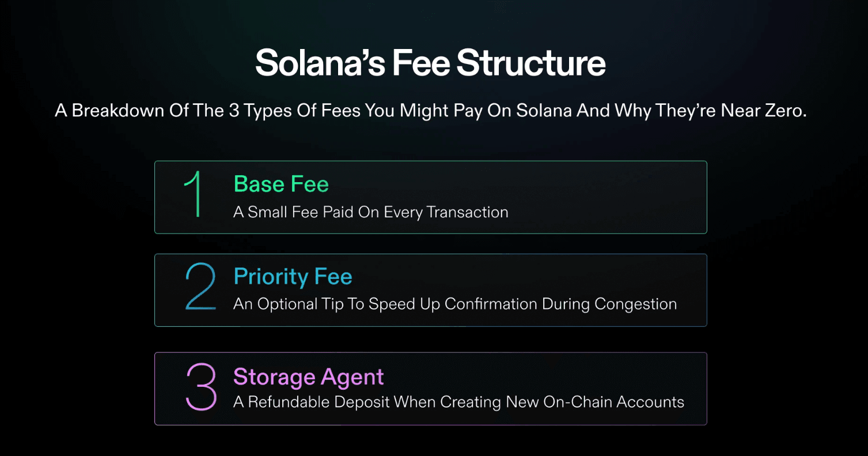Image resolution: width=868 pixels, height=456 pixels.
Task: Click the word "Congestion" under Priority Fee
Action: click(635, 304)
